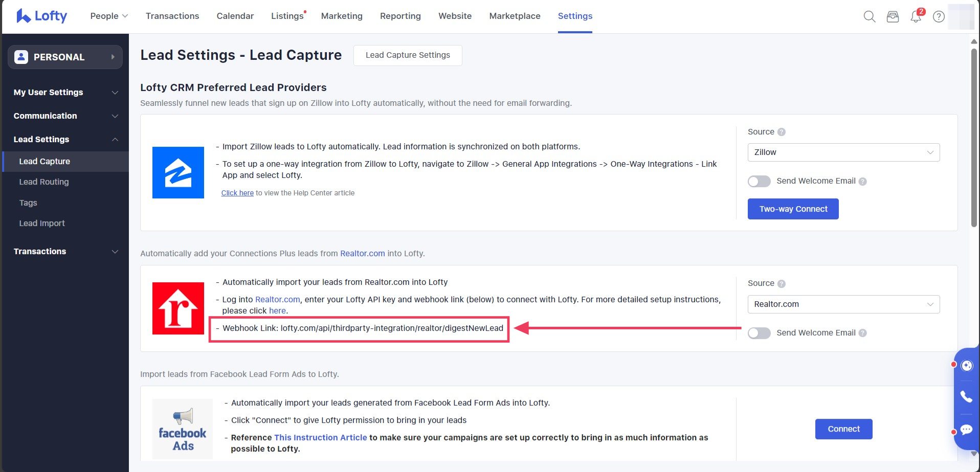
Task: Click the Lofty logo
Action: [42, 16]
